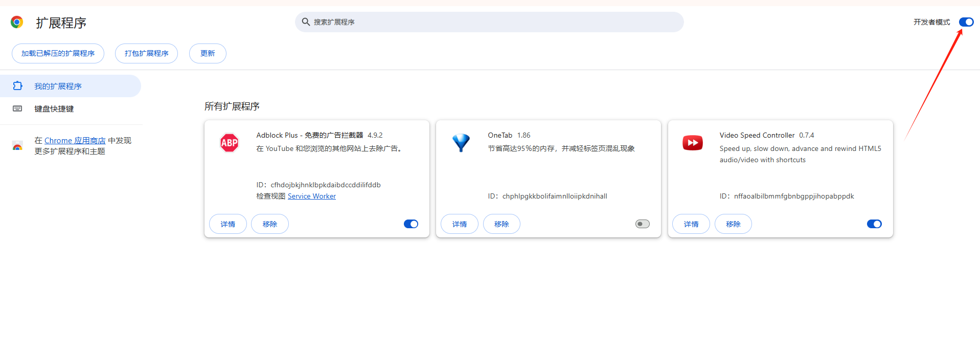Click the OneTab description 节省高达95%的内存
980x350 pixels.
pos(561,148)
